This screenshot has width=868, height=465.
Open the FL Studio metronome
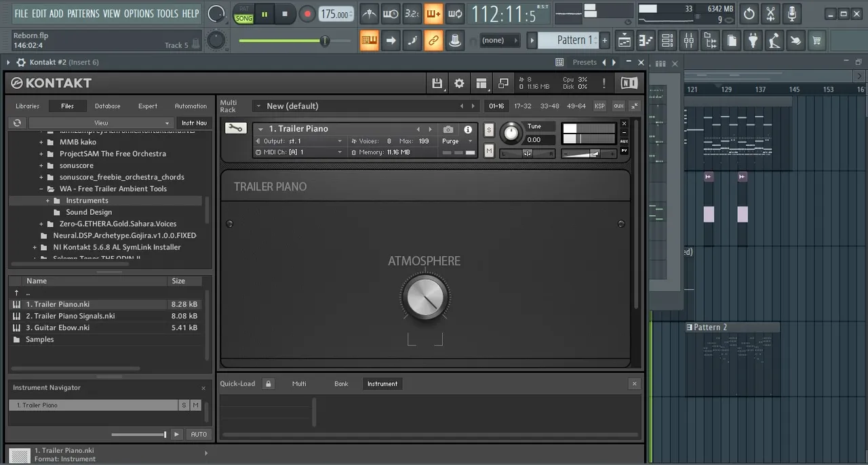[370, 14]
